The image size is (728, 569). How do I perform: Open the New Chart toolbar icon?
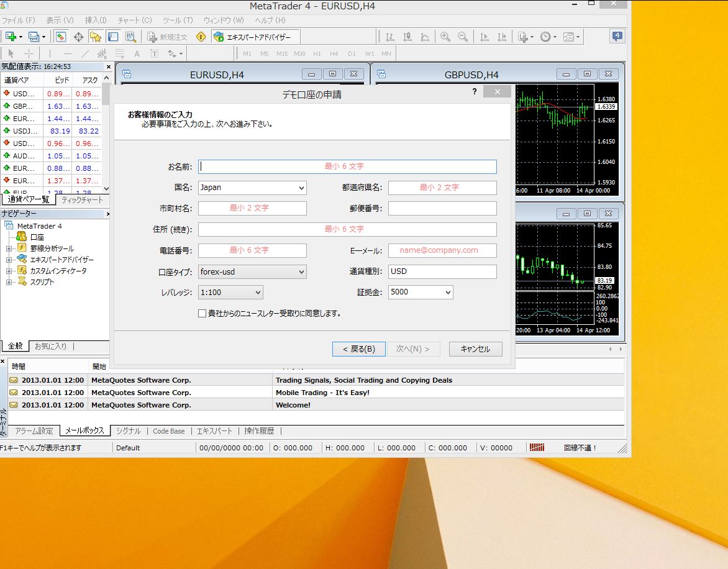pos(10,37)
